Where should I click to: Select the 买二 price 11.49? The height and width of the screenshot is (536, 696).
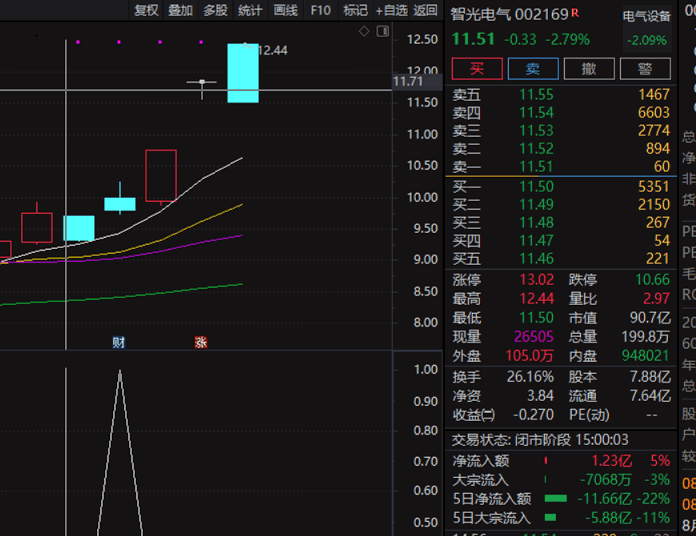(x=536, y=205)
